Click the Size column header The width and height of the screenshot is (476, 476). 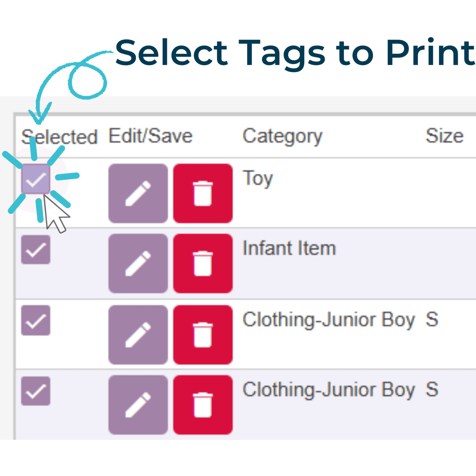tap(445, 136)
